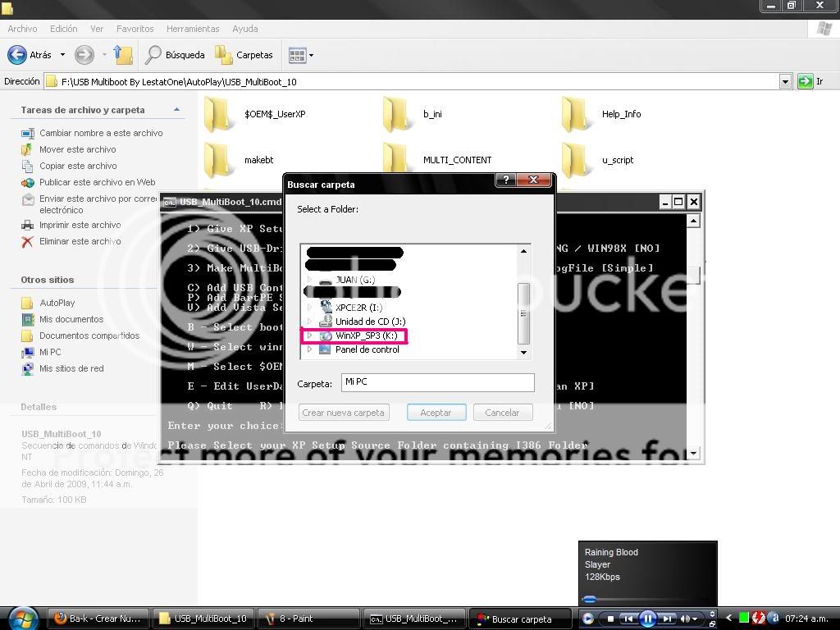The image size is (840, 630).
Task: Open the Favoritos menu
Action: click(135, 29)
